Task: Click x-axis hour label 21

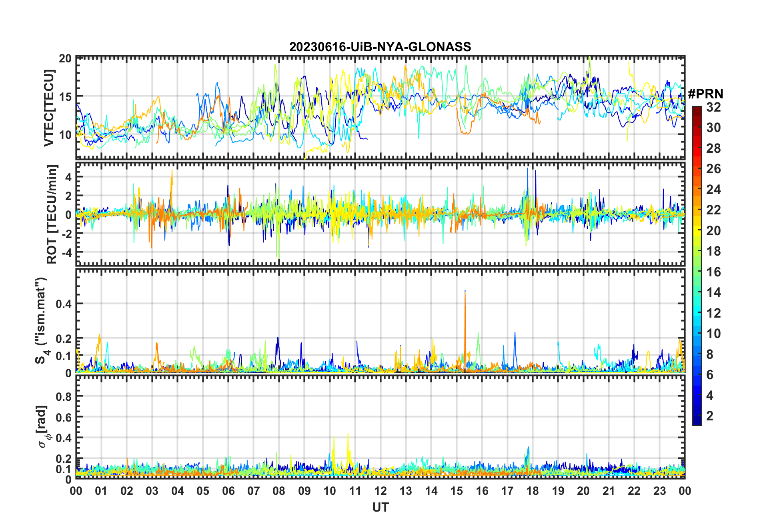Action: [609, 491]
